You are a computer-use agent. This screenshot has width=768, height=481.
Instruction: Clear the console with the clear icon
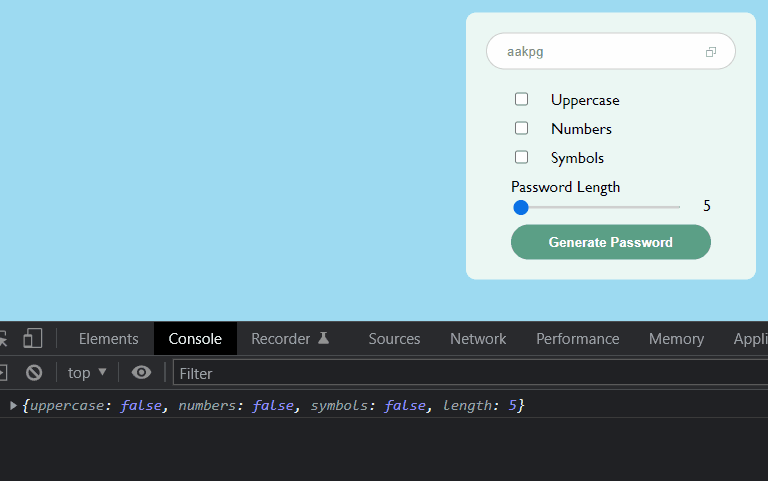pos(34,373)
